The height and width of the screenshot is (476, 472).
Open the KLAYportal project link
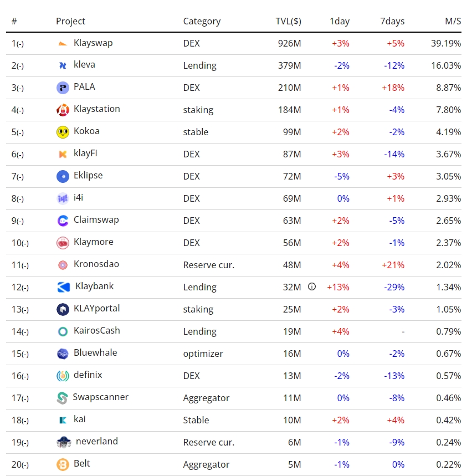tap(96, 309)
